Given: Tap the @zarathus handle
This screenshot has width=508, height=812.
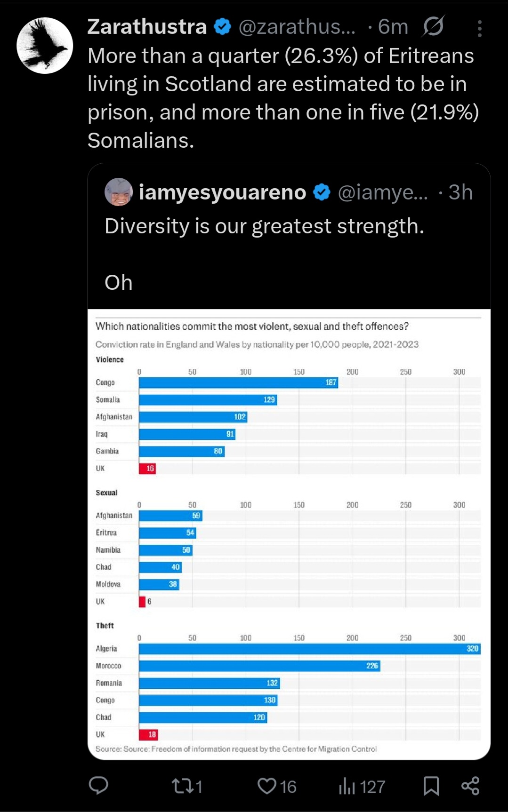Looking at the screenshot, I should 297,27.
